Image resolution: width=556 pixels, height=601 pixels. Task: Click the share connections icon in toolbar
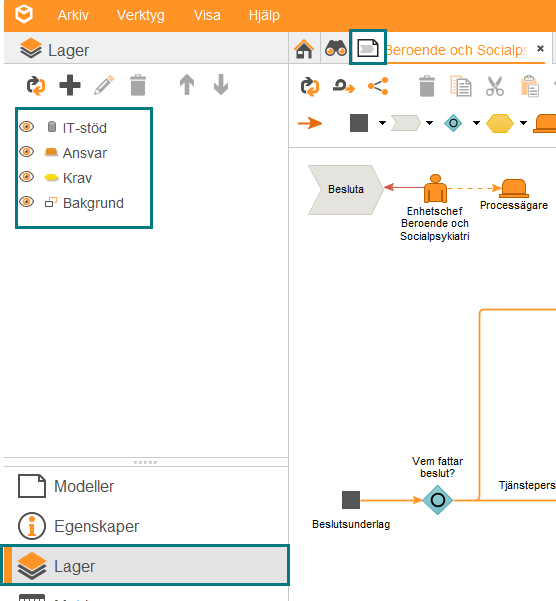click(378, 86)
